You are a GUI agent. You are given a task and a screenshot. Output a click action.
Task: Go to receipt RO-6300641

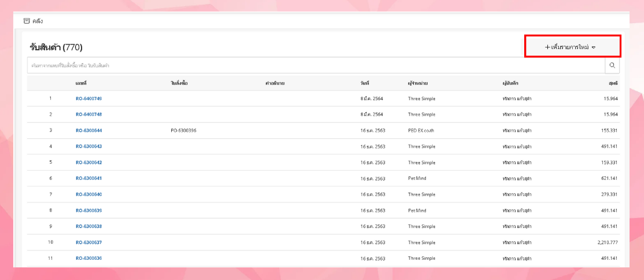pos(89,178)
